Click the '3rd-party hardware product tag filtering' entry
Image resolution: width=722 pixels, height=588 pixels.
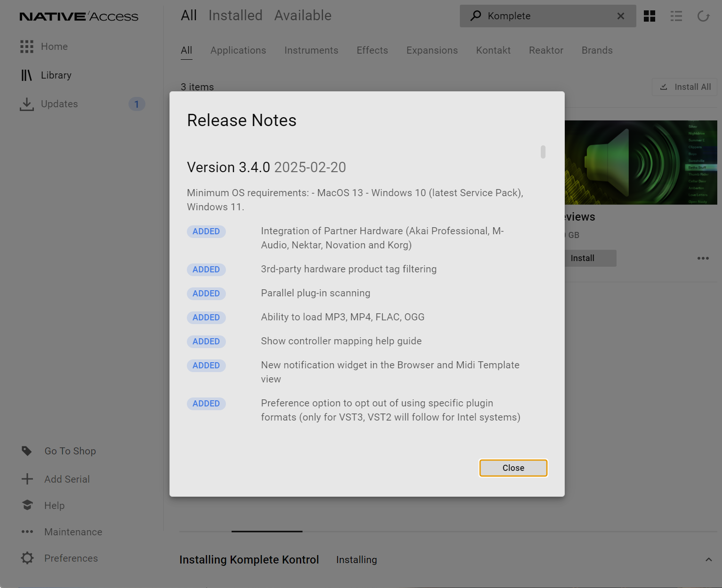tap(349, 269)
